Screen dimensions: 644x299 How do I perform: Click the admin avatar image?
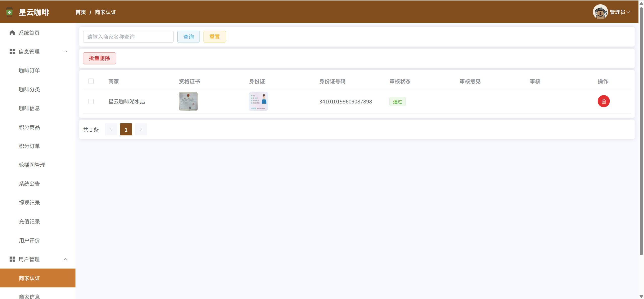click(x=600, y=12)
